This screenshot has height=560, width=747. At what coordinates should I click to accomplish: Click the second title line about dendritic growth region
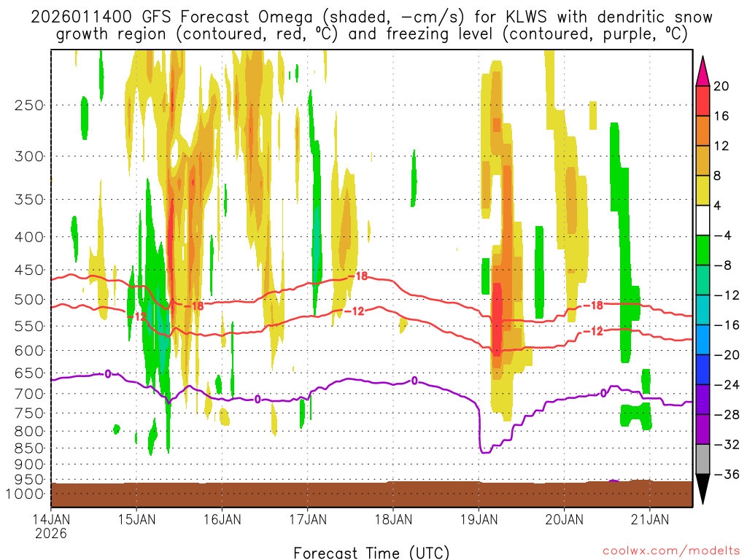pyautogui.click(x=371, y=34)
